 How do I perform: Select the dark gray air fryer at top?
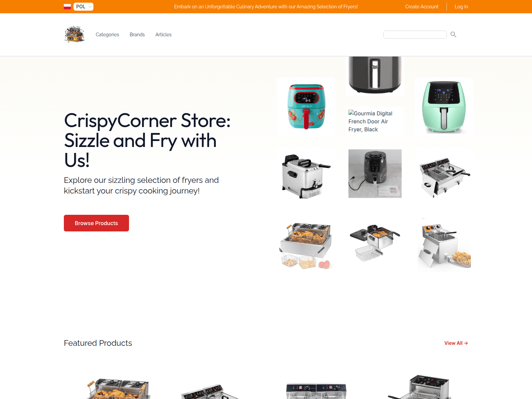point(375,75)
